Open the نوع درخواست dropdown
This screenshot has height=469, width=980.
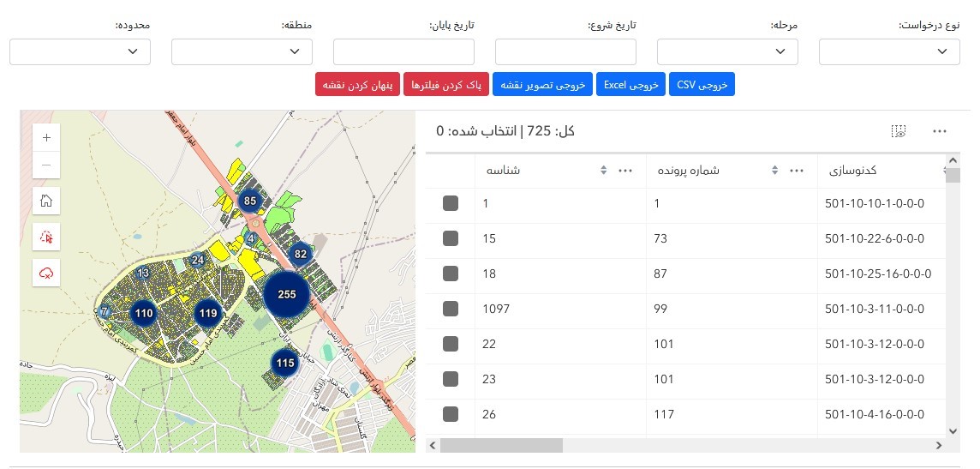pyautogui.click(x=889, y=52)
